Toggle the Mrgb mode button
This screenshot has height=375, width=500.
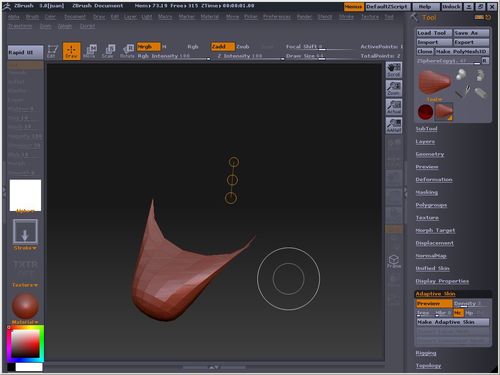point(148,47)
